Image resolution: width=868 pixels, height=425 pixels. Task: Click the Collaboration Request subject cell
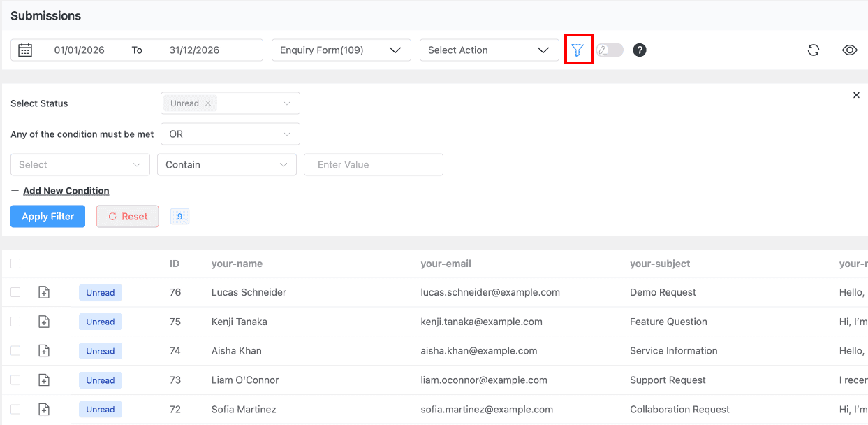[x=680, y=410]
